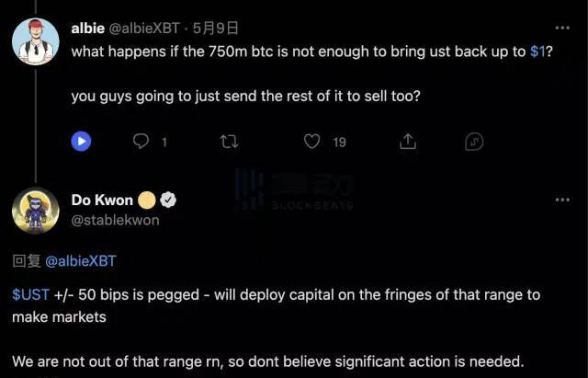Like albie's tweet with the heart icon

(x=312, y=142)
